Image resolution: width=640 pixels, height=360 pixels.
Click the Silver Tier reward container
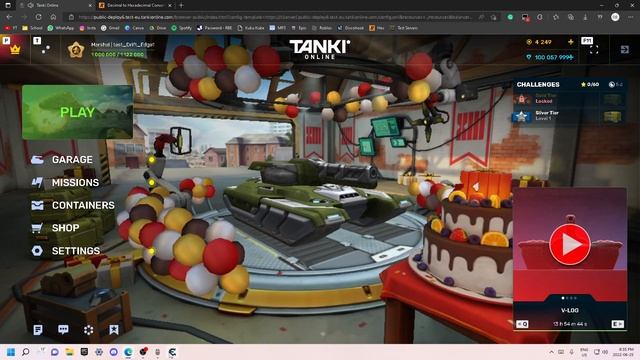click(x=612, y=116)
